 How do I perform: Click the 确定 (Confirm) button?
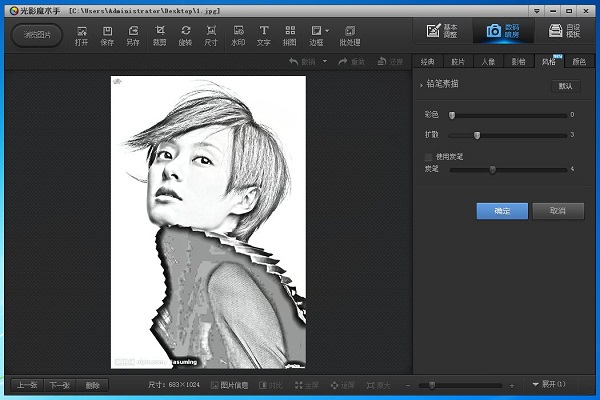pos(503,211)
